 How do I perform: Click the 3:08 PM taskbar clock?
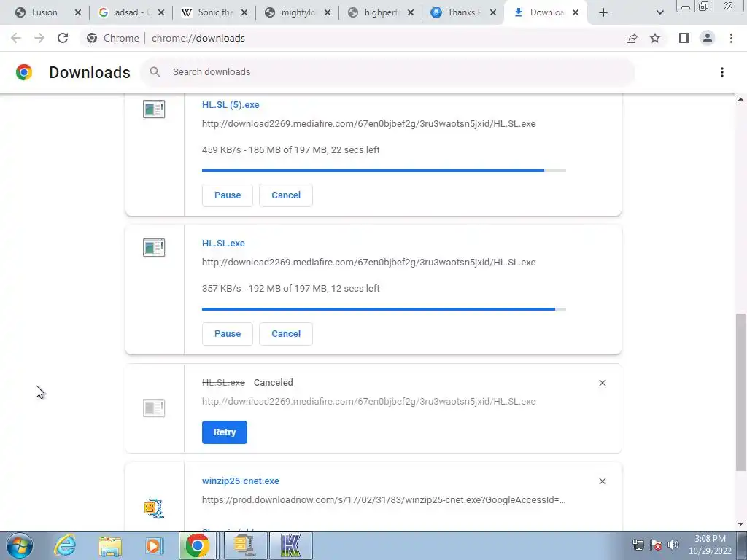[x=710, y=545]
